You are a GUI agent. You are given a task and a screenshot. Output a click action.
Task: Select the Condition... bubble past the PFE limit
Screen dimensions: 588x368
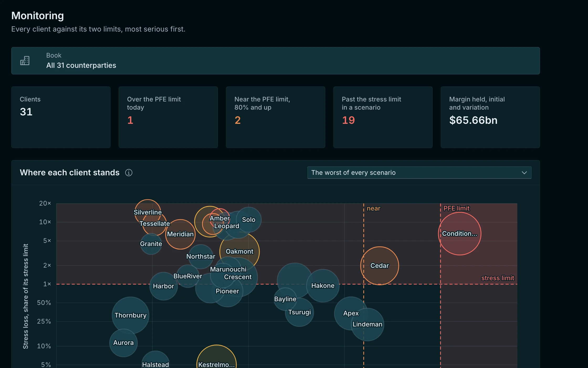(x=460, y=234)
